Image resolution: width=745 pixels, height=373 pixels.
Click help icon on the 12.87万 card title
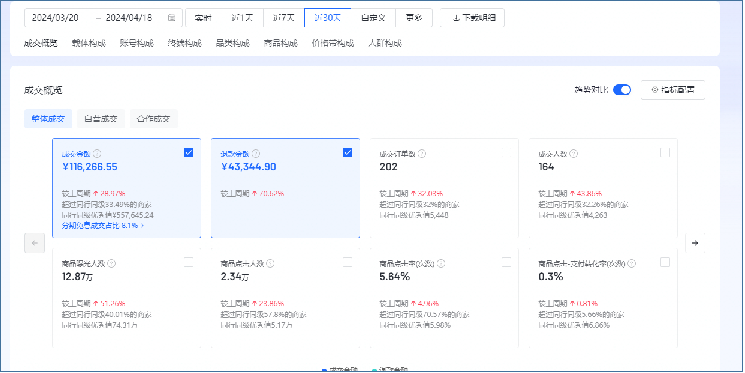tap(112, 263)
